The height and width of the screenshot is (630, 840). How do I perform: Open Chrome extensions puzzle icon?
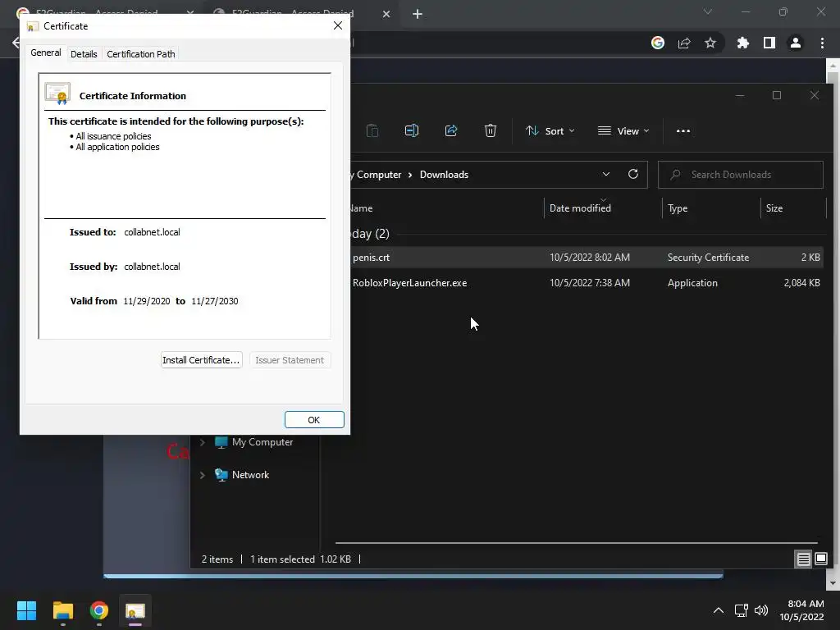pos(743,43)
